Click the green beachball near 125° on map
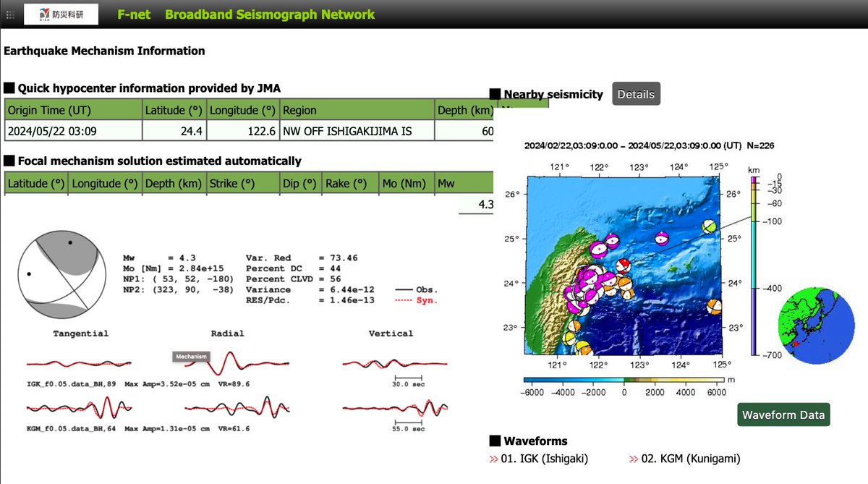868x484 pixels. click(710, 226)
